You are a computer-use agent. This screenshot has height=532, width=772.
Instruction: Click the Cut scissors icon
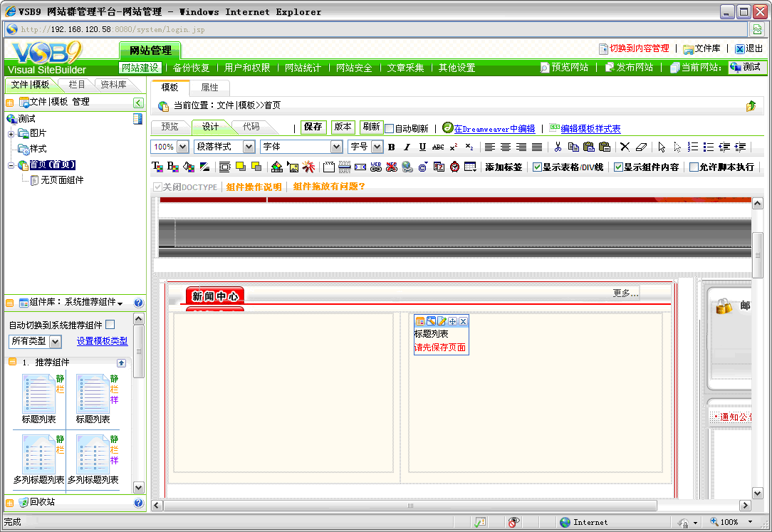click(x=558, y=147)
